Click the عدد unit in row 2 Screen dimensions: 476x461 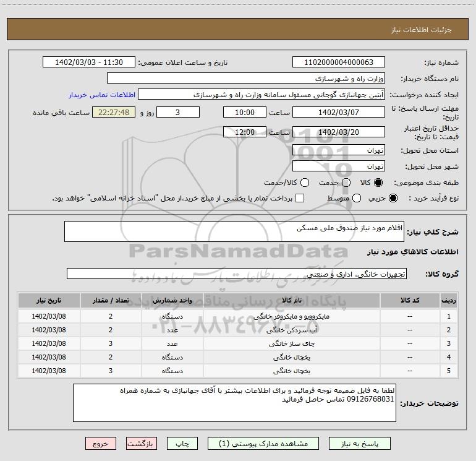(x=172, y=330)
